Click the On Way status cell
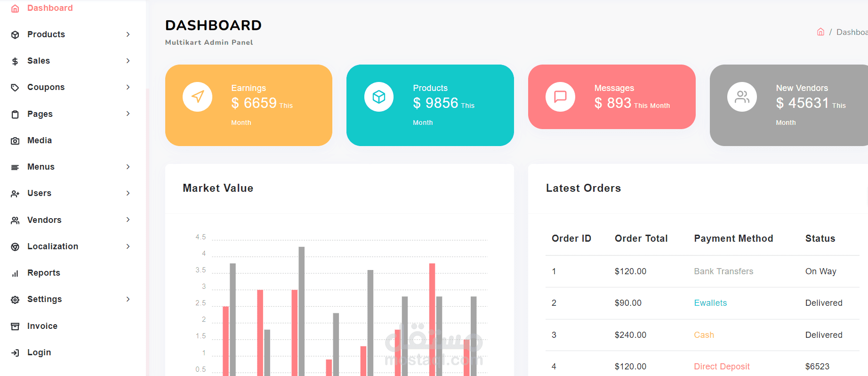868x376 pixels. click(820, 271)
